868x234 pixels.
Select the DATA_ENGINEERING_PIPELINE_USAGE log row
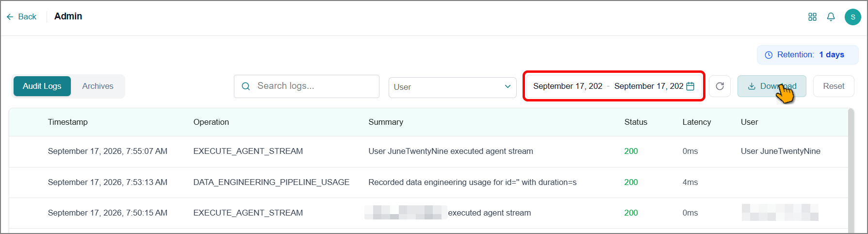pyautogui.click(x=429, y=182)
